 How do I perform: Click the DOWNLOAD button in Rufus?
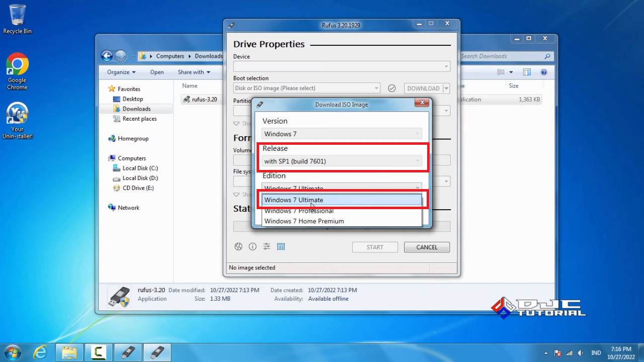click(423, 88)
